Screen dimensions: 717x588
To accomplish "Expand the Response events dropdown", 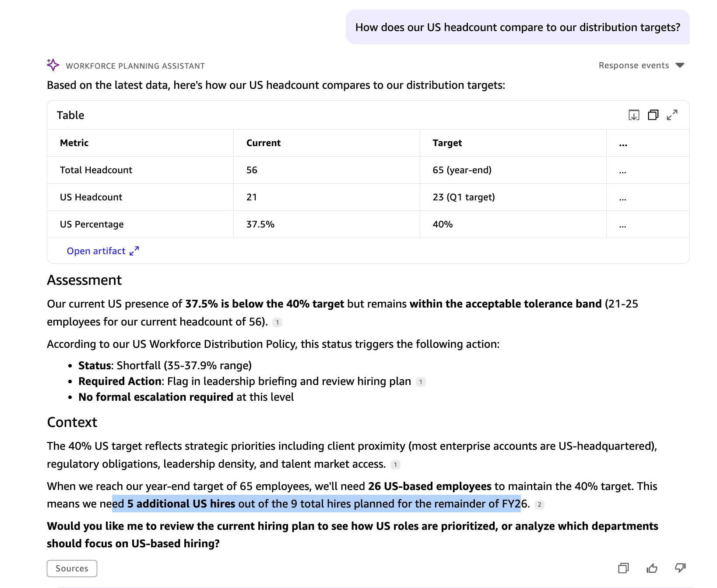I will coord(679,65).
